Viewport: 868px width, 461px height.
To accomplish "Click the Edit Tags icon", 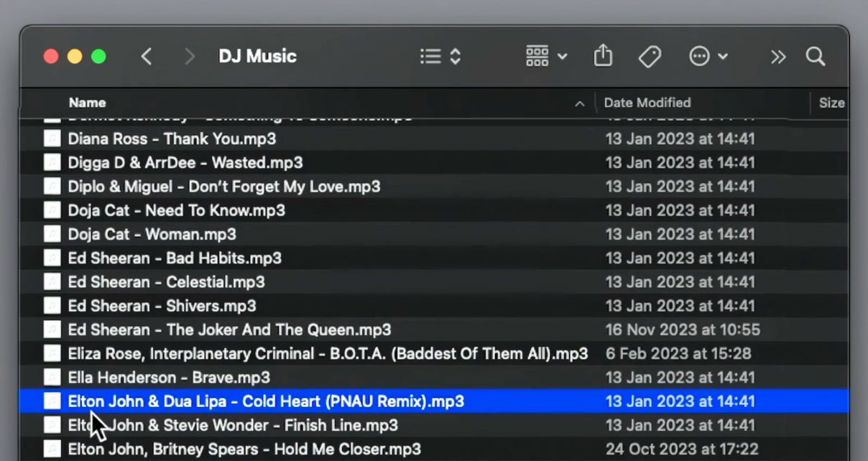I will [x=650, y=57].
